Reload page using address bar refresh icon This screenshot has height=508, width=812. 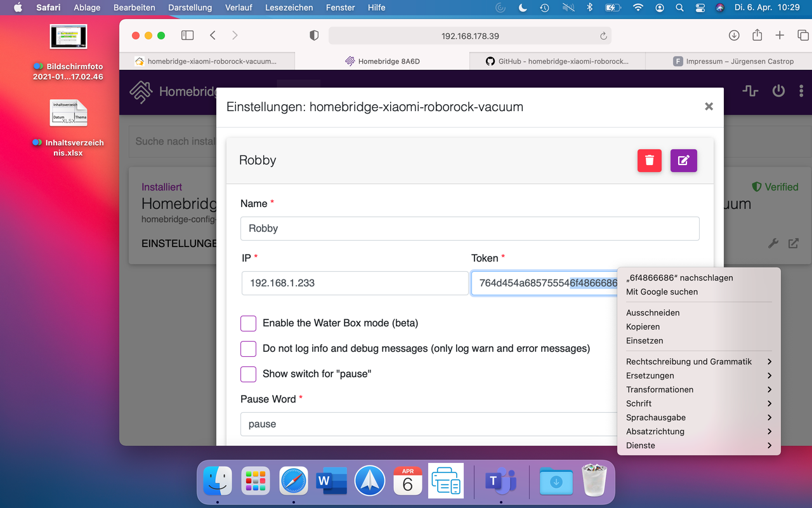coord(603,36)
